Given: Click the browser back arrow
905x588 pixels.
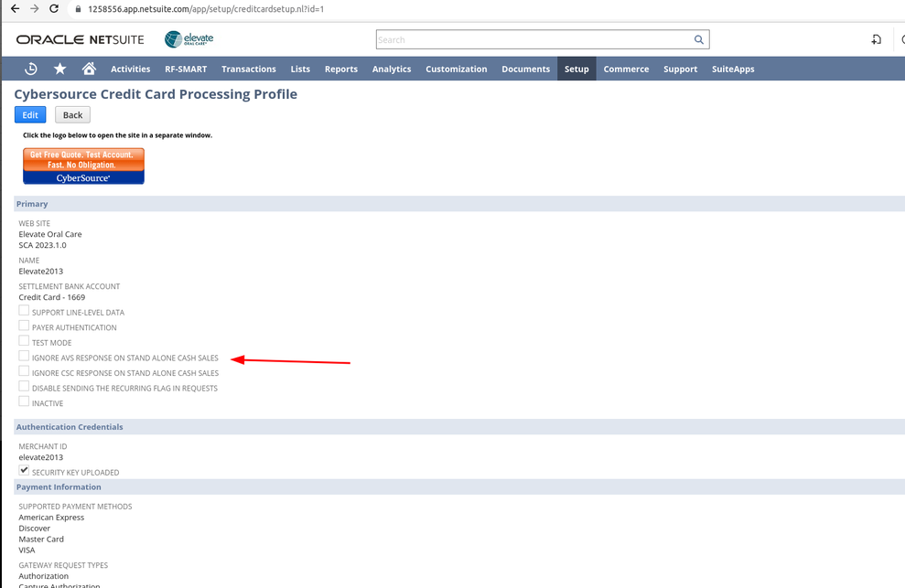Looking at the screenshot, I should tap(15, 9).
